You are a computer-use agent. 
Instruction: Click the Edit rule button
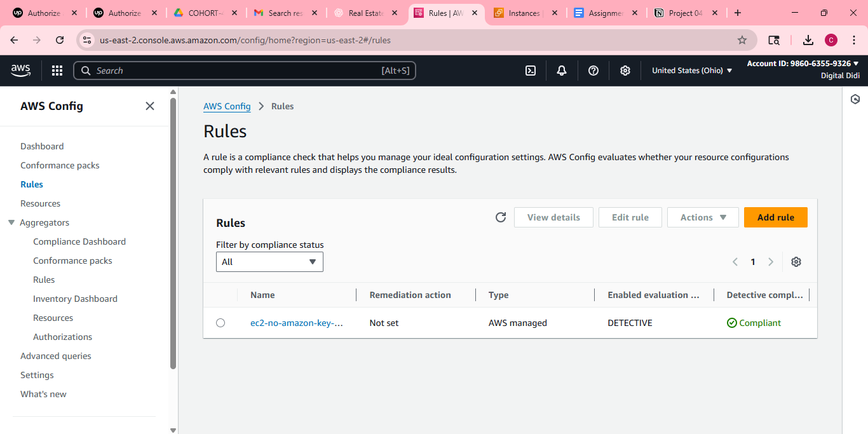click(630, 217)
